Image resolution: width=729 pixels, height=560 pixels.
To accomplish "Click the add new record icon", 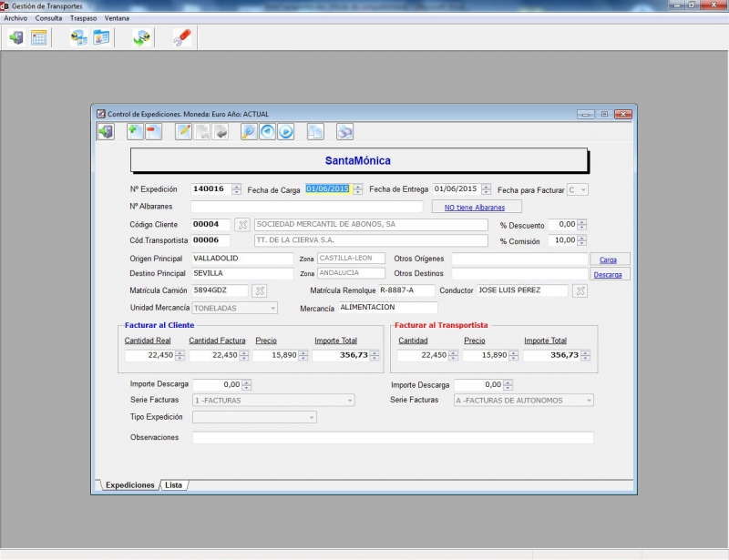I will pos(133,132).
